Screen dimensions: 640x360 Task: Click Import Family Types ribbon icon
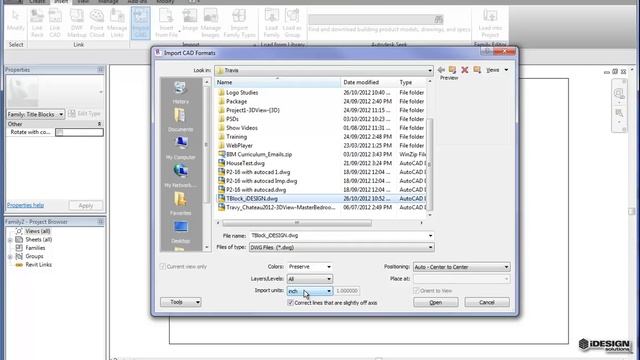click(x=239, y=23)
